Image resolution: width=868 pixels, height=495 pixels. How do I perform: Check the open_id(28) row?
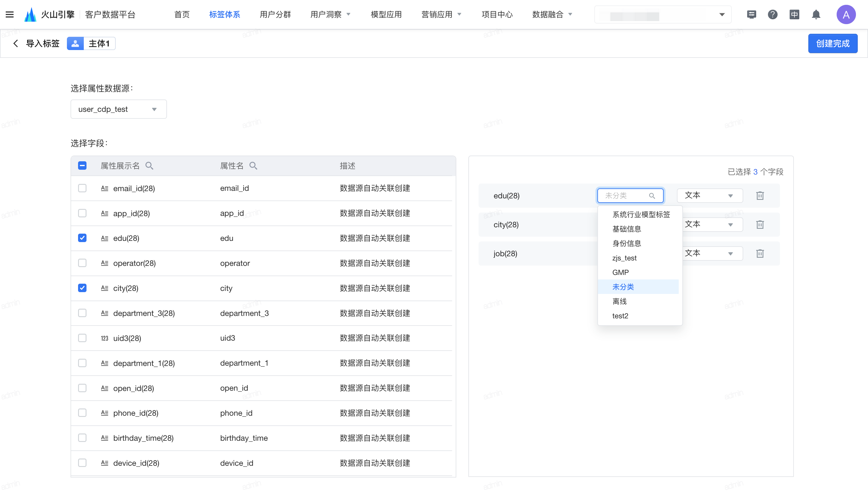82,388
